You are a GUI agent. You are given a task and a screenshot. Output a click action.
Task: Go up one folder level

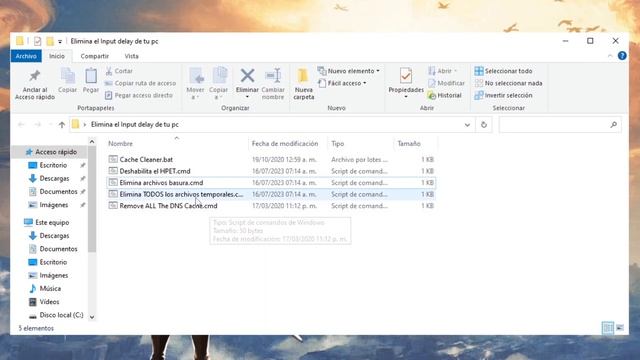62,125
